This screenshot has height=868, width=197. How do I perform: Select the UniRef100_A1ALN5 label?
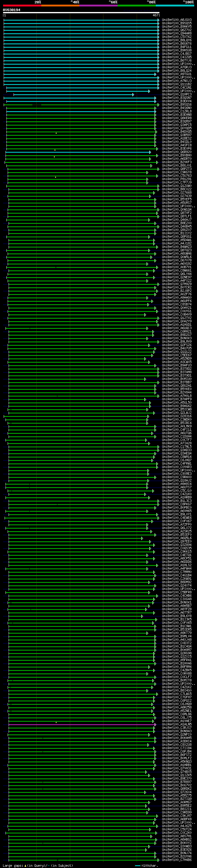click(177, 725)
